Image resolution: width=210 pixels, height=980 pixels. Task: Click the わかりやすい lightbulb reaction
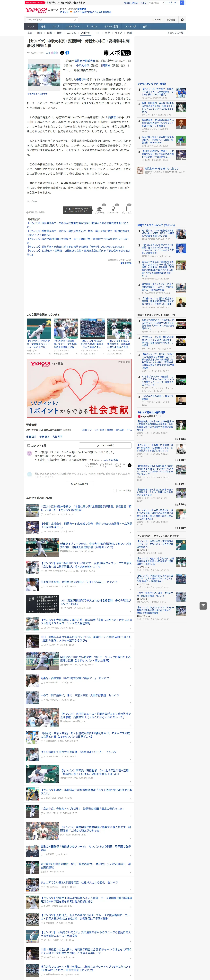click(x=113, y=209)
